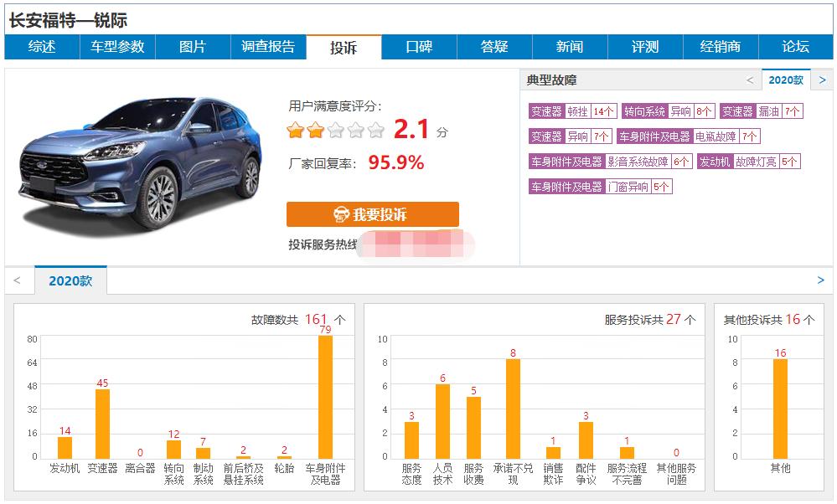
Task: Click the 门窗异响 fault tag
Action: tap(634, 186)
